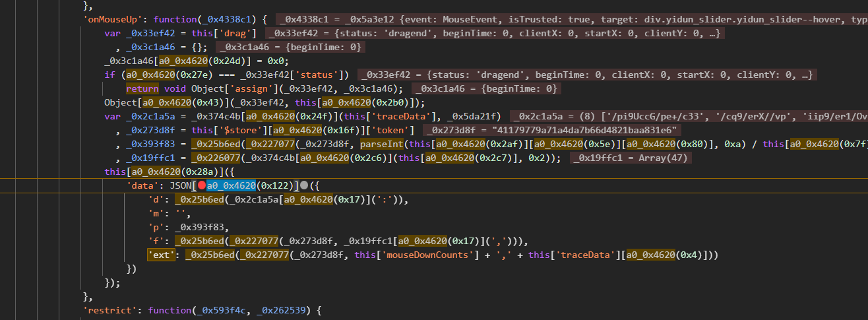Click the red inline breakpoint marker after JSON[

click(202, 185)
